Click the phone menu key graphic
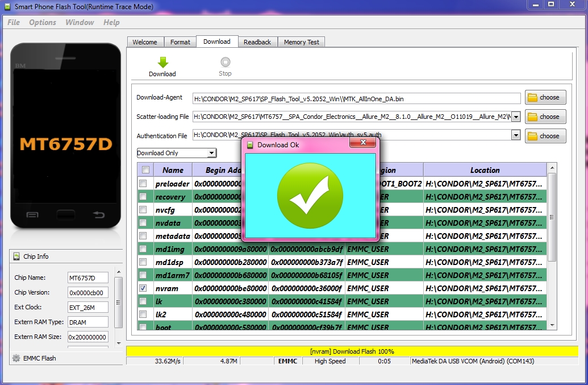 (33, 215)
